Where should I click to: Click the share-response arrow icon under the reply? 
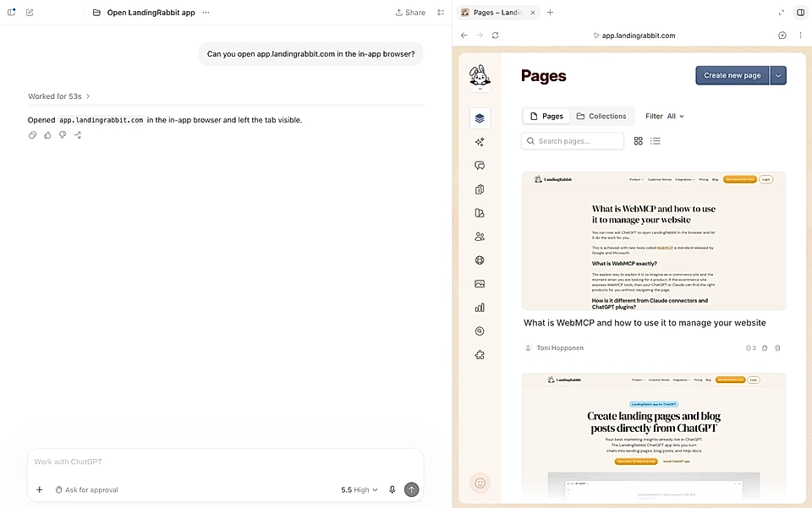[78, 135]
